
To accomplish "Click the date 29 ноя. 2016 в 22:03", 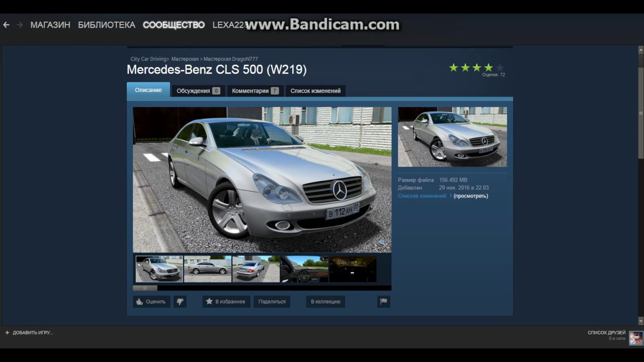I will (464, 188).
